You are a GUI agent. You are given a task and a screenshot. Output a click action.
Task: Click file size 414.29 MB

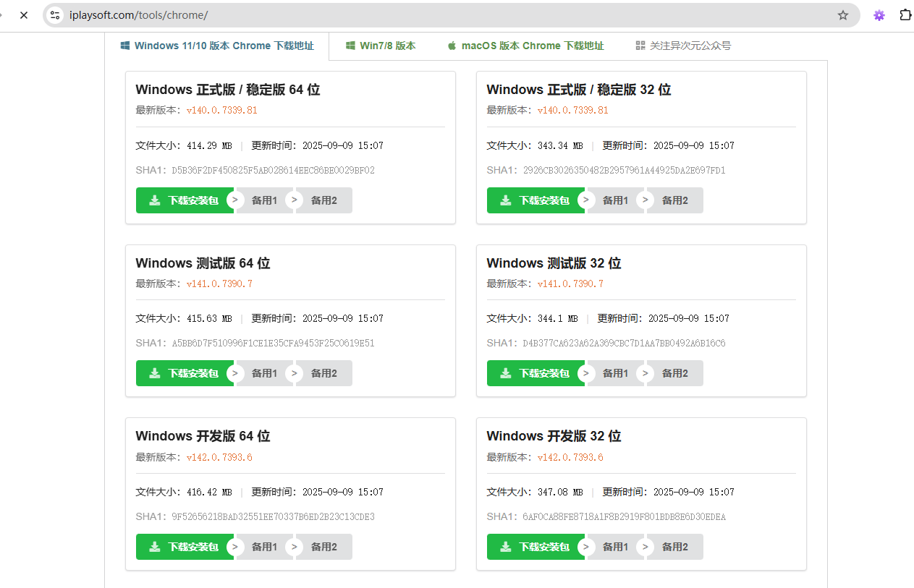209,145
